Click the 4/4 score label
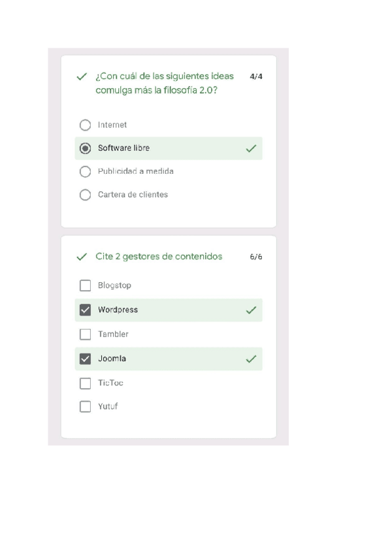This screenshot has height=554, width=392. (x=256, y=76)
